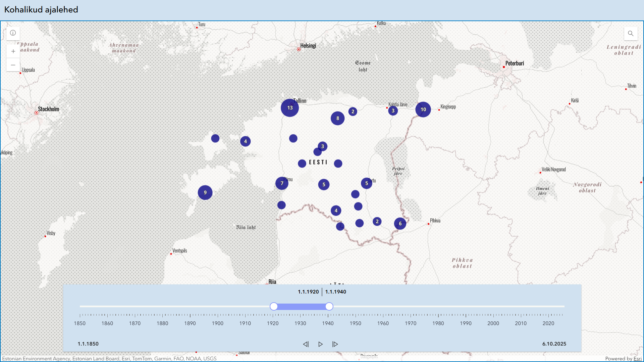Select the cluster of 6 near Pihkva

[400, 224]
